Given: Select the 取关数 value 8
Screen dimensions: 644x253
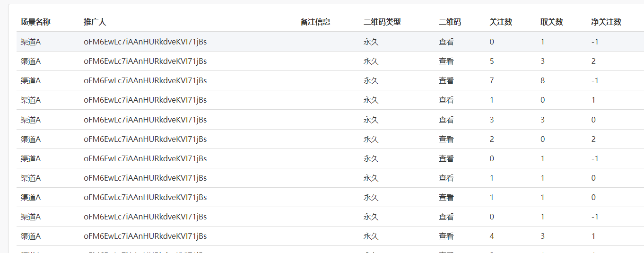Looking at the screenshot, I should click(x=543, y=80).
